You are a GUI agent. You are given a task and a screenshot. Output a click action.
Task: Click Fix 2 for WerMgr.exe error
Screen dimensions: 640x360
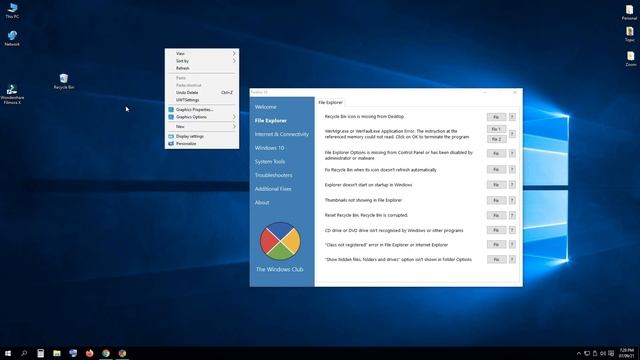pyautogui.click(x=496, y=139)
